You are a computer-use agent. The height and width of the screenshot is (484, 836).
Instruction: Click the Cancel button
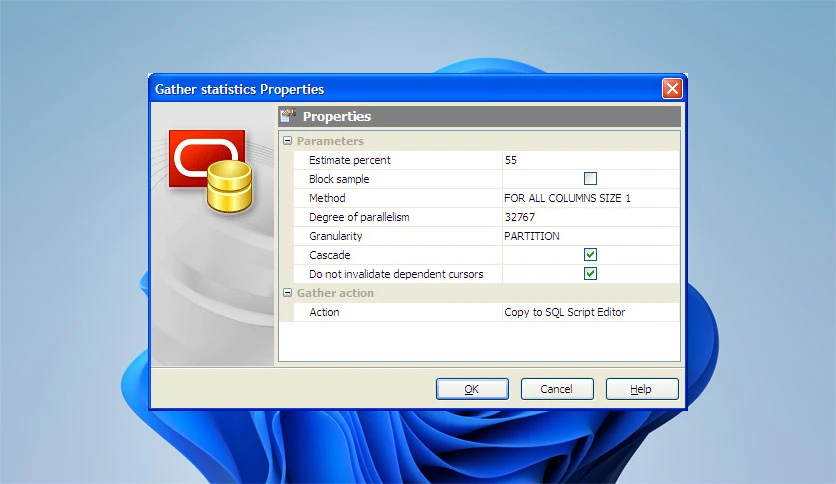click(557, 389)
